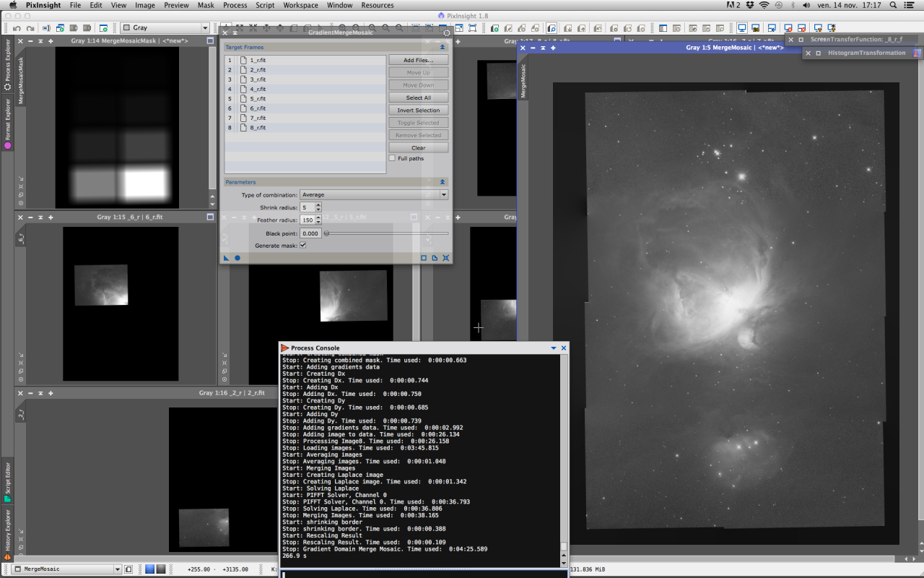Open the Process menu

[235, 5]
